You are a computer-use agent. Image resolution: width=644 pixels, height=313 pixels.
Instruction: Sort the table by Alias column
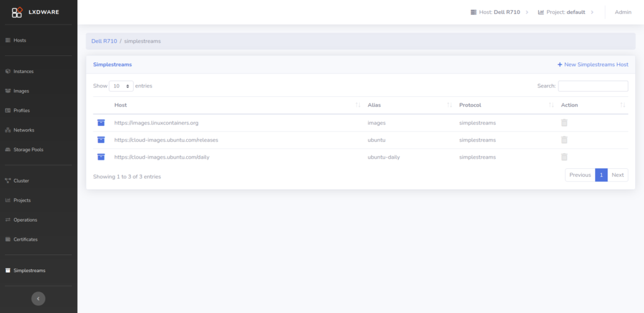(410, 105)
